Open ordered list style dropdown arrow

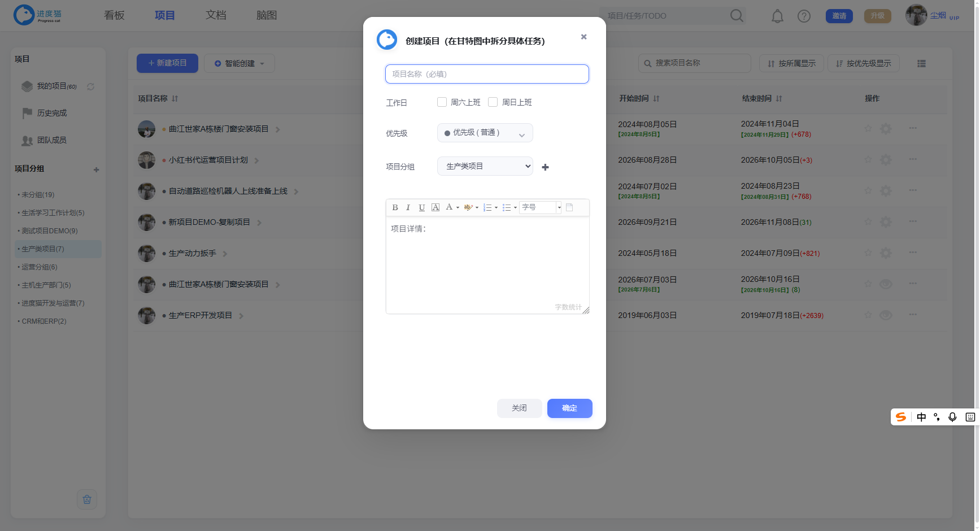496,207
